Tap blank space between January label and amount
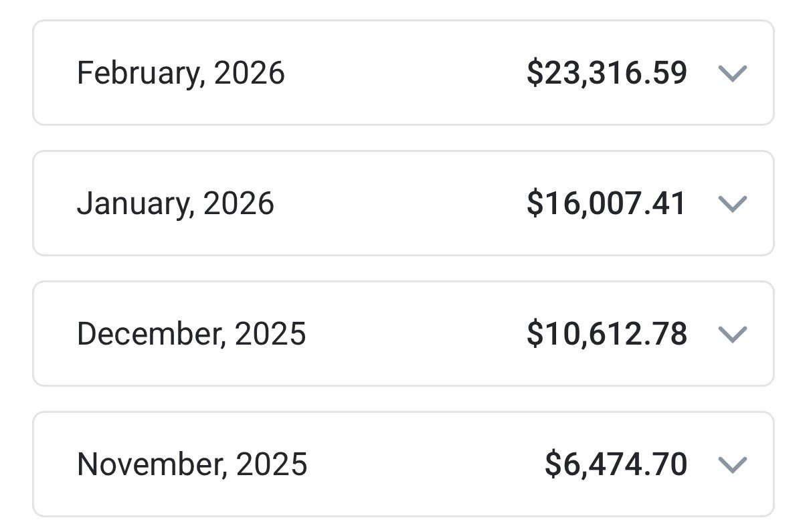The height and width of the screenshot is (532, 807). point(400,203)
